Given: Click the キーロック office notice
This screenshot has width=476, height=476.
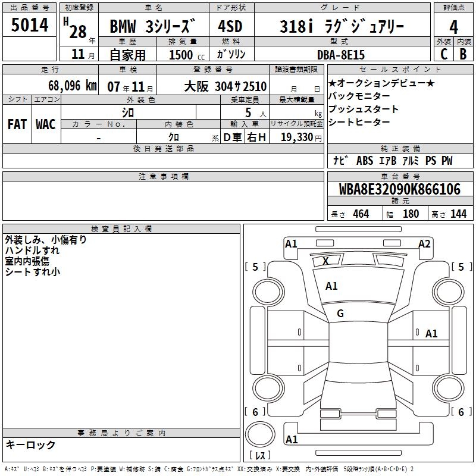Looking at the screenshot, I should click(30, 444).
